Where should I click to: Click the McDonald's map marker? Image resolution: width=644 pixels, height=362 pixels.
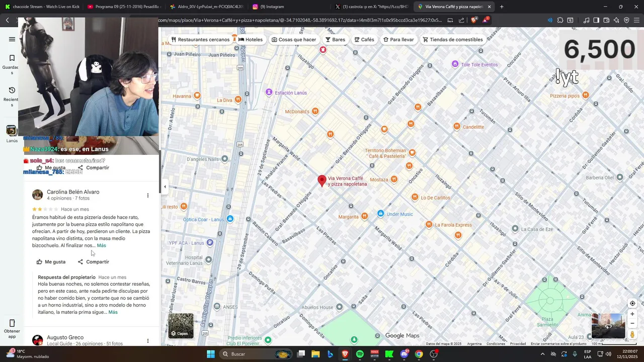tap(315, 111)
